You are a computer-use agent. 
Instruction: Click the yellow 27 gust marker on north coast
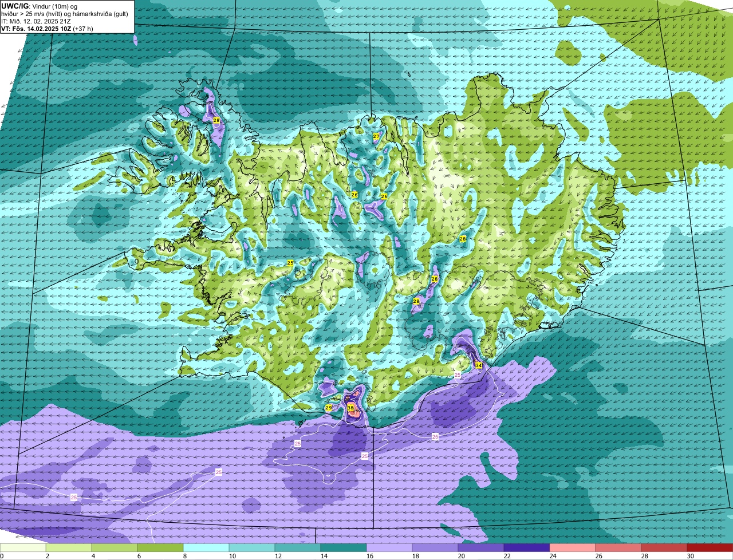376,136
